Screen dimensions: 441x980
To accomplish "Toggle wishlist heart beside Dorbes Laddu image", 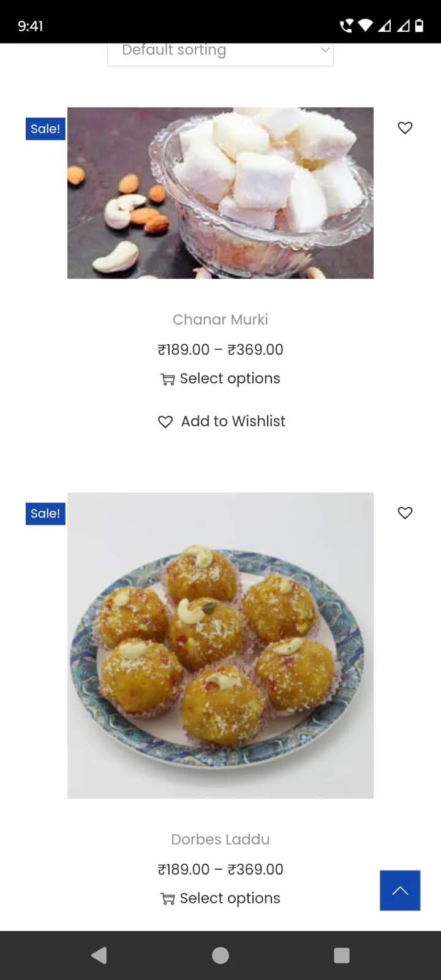I will (x=405, y=513).
